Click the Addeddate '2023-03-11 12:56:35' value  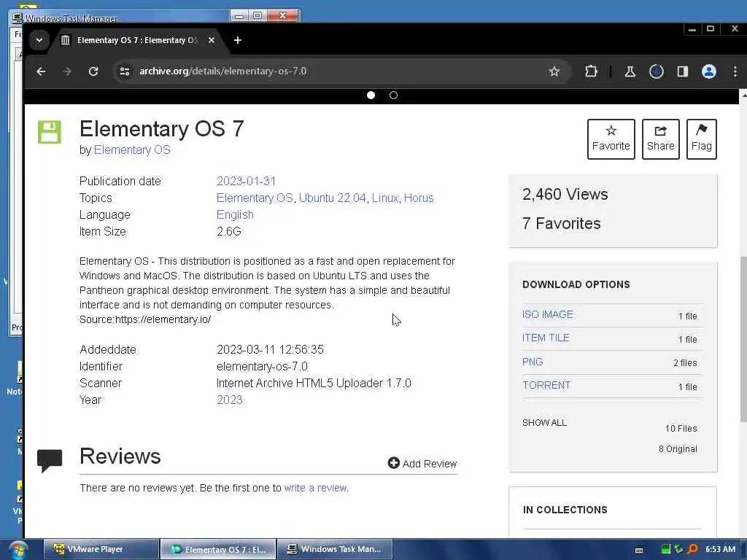point(270,350)
